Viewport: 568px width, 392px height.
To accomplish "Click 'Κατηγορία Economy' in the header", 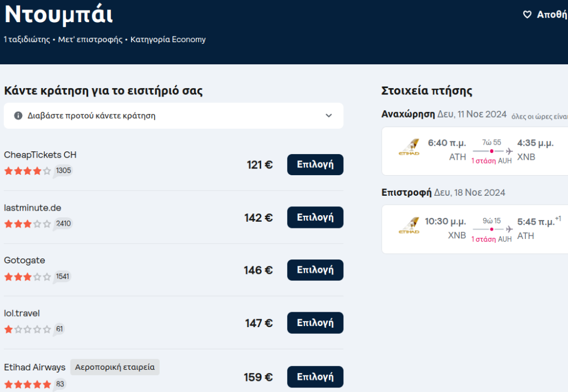I will 168,39.
